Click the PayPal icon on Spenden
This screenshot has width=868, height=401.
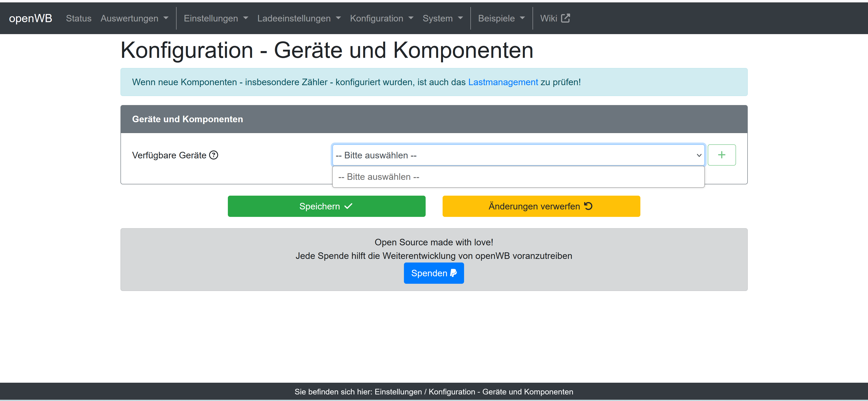pos(453,273)
